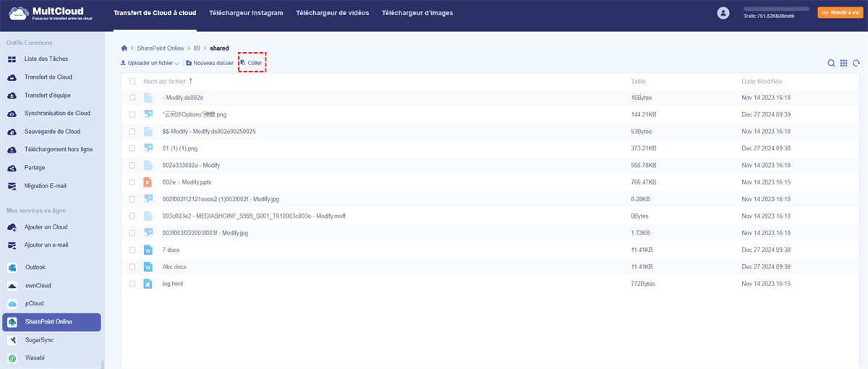Check the box for - Modify.ds002e

(132, 97)
